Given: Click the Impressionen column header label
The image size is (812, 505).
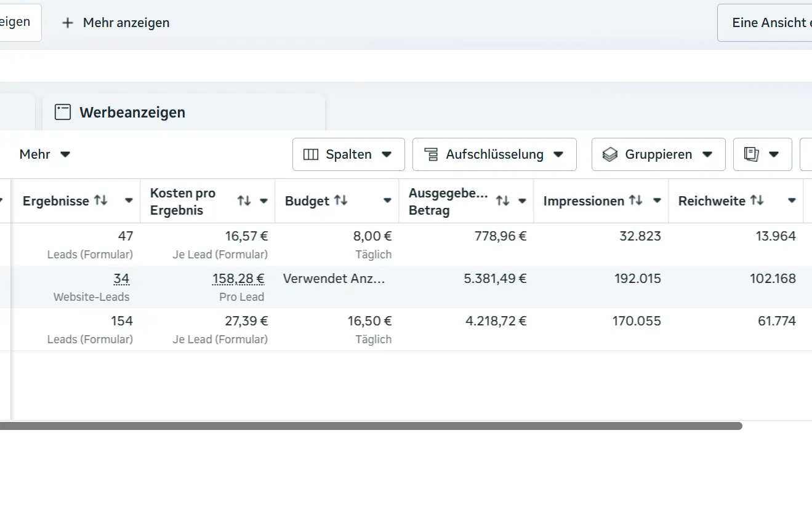Looking at the screenshot, I should pyautogui.click(x=584, y=201).
